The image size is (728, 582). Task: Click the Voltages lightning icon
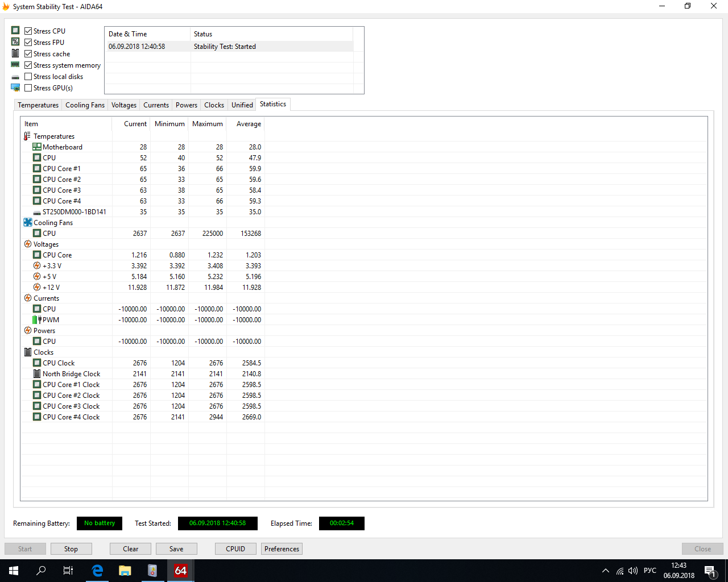[x=28, y=244]
